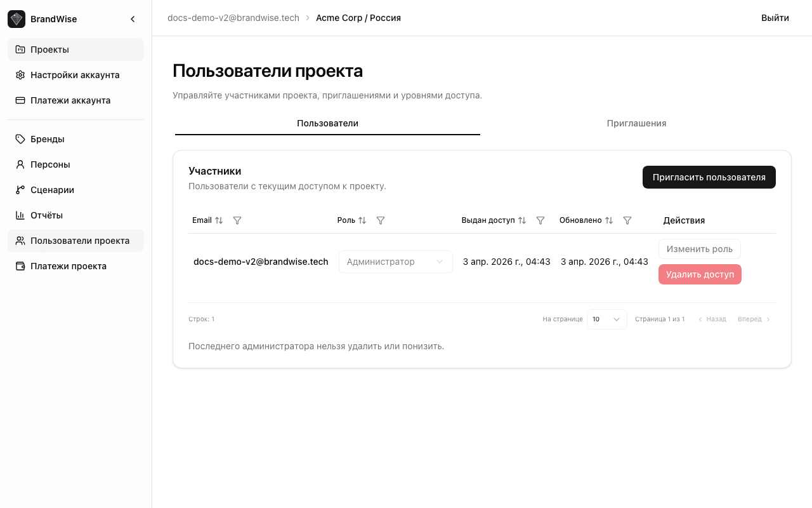Image resolution: width=812 pixels, height=508 pixels.
Task: Open the filter for the Email column
Action: 237,220
